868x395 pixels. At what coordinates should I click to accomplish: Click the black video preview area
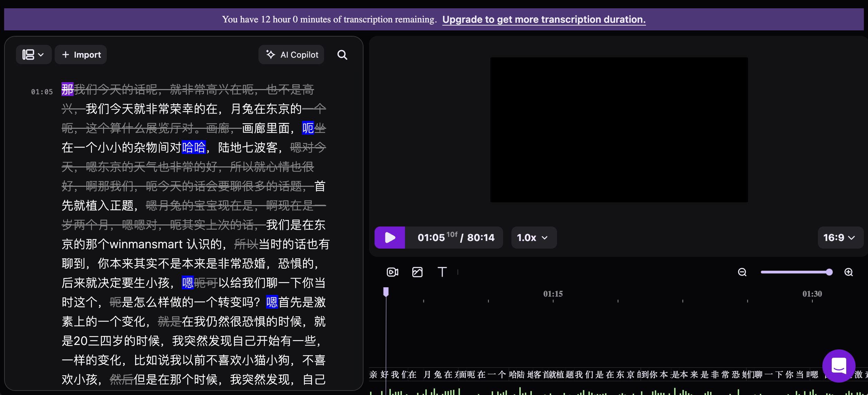click(x=619, y=129)
